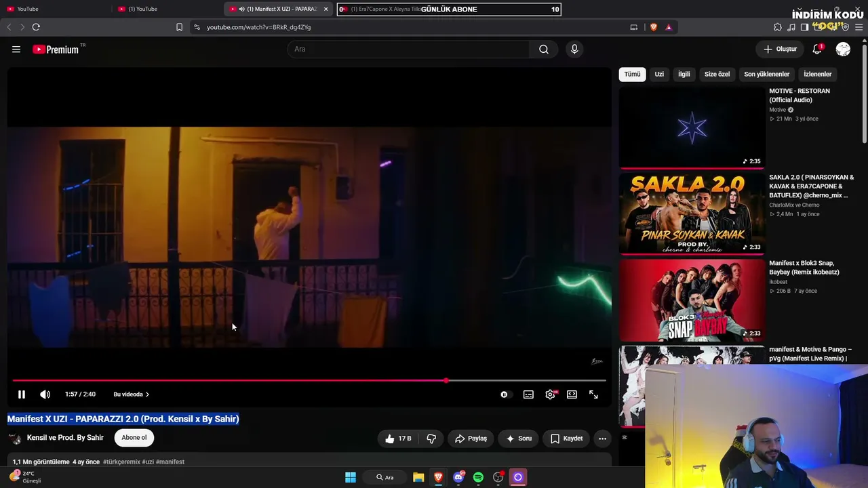Pause the video
Screen dimensions: 868x488
pos(22,394)
